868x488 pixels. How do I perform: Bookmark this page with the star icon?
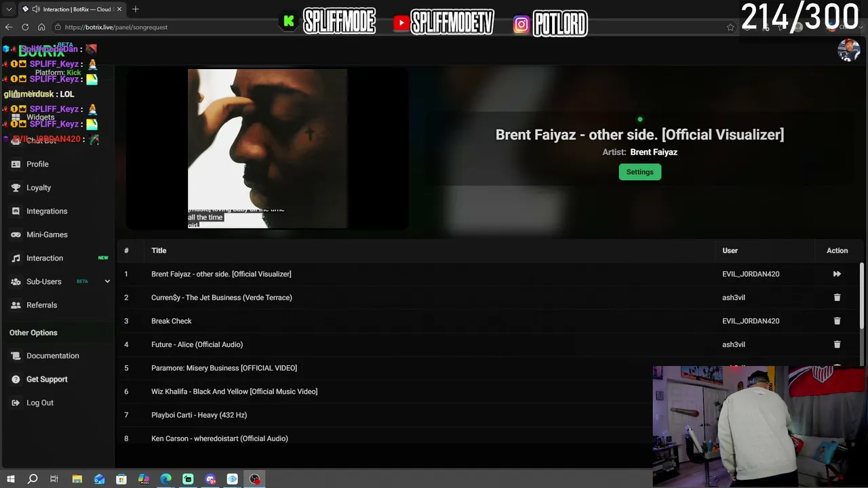(x=730, y=27)
